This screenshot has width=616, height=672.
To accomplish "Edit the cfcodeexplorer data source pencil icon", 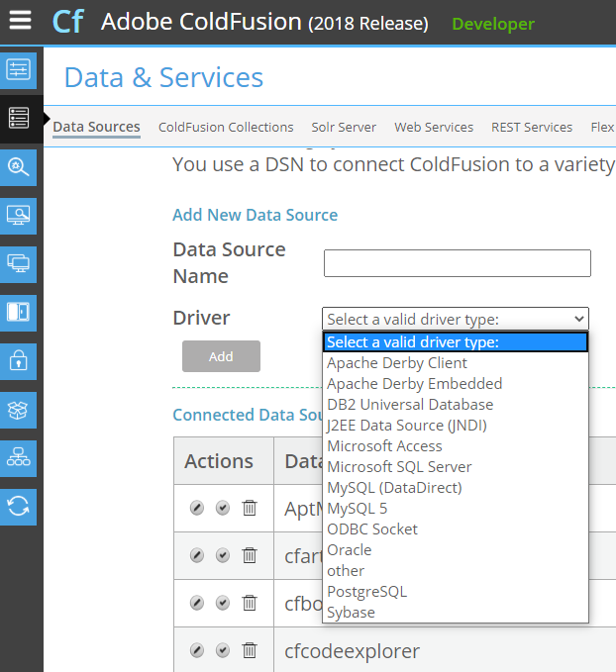I will coord(197,650).
